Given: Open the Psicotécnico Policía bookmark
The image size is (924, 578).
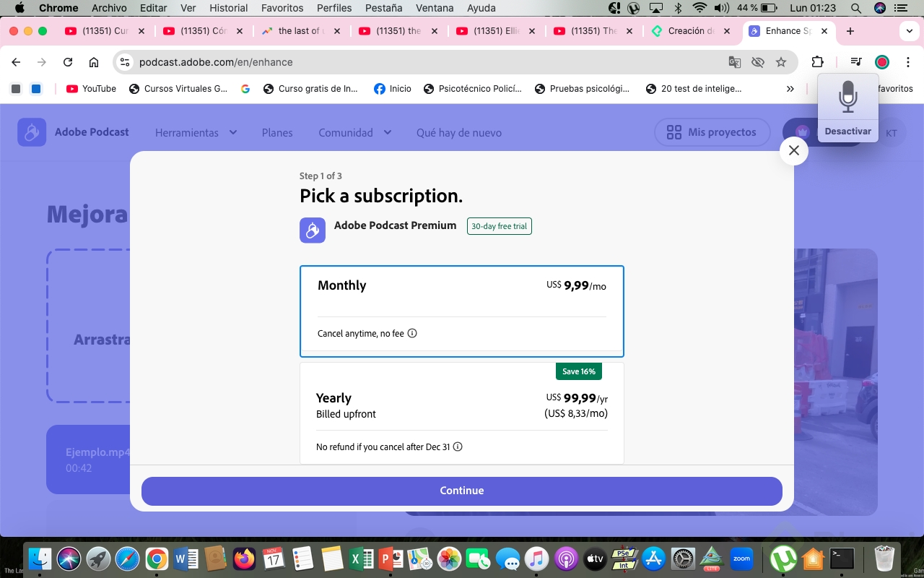Looking at the screenshot, I should (x=473, y=89).
